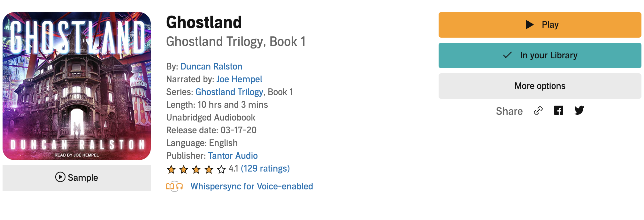
Task: Open the Ghostland Trilogy series link
Action: tap(229, 92)
